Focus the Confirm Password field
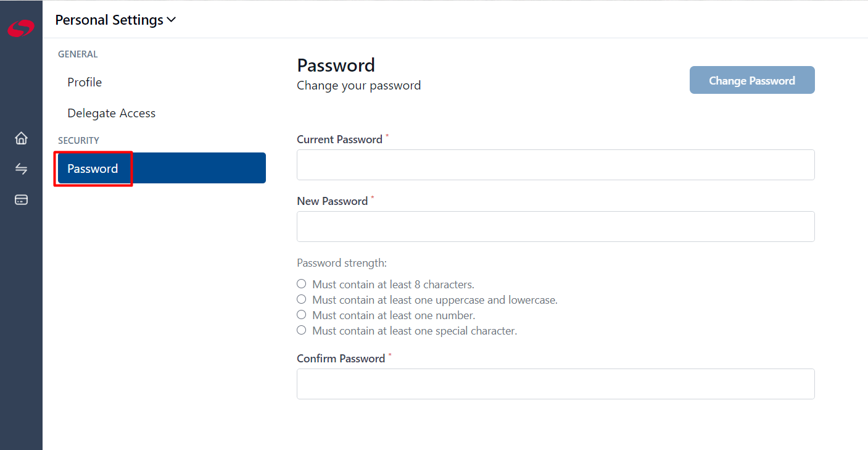The image size is (868, 450). [x=555, y=384]
